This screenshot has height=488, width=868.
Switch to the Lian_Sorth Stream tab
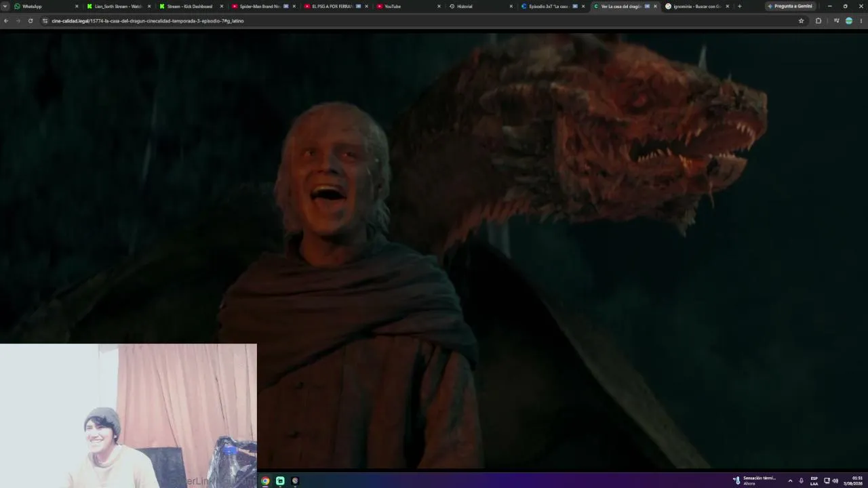[119, 6]
